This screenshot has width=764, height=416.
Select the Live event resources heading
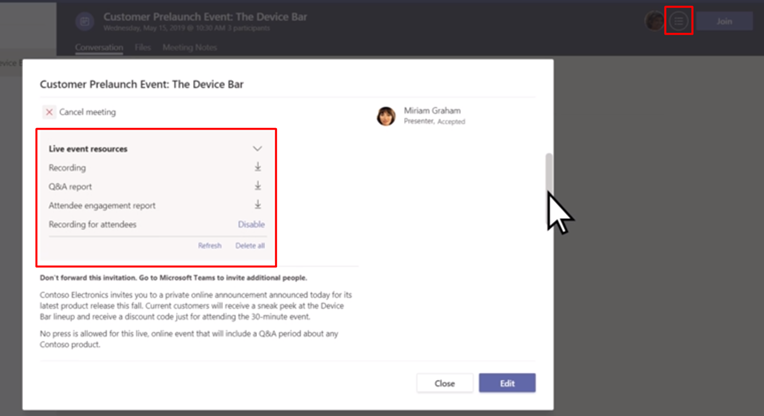(x=88, y=149)
